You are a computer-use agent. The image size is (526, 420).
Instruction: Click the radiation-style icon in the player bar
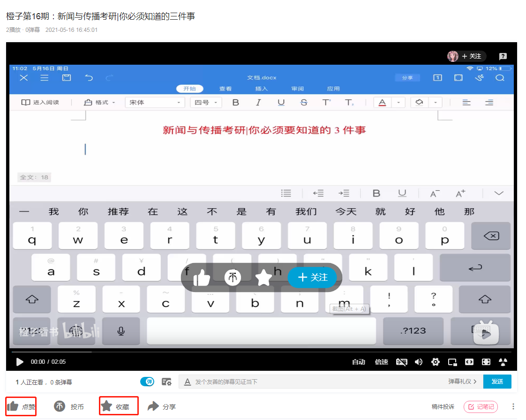(503, 361)
